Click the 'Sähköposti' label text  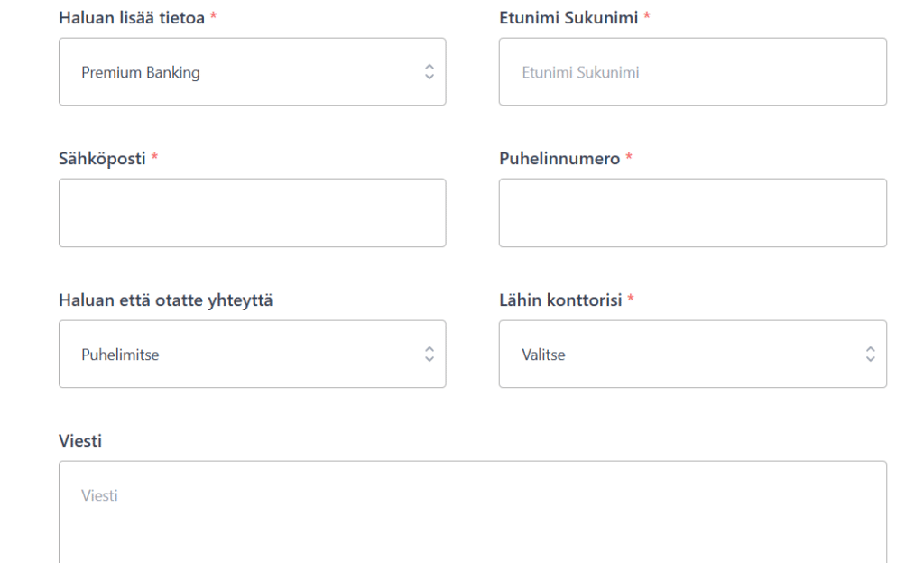pos(102,159)
